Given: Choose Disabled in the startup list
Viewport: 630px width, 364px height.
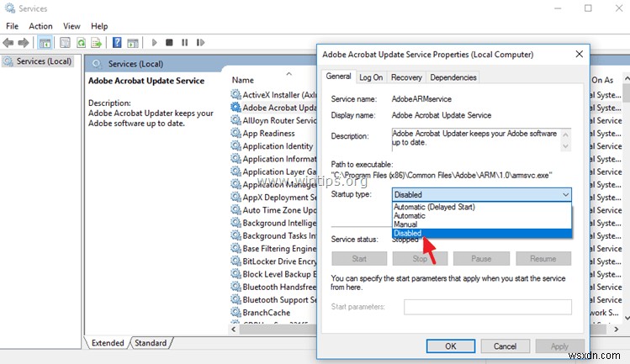Looking at the screenshot, I should 481,233.
